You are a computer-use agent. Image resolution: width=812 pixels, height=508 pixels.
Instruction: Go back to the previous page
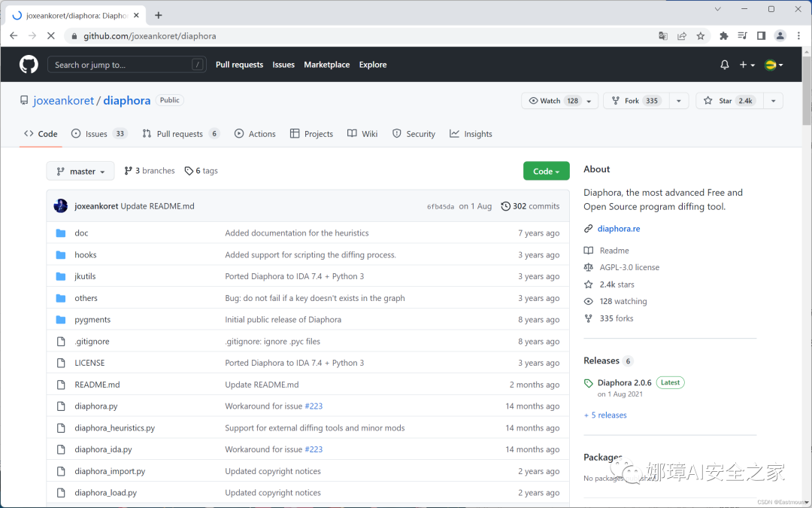point(14,36)
